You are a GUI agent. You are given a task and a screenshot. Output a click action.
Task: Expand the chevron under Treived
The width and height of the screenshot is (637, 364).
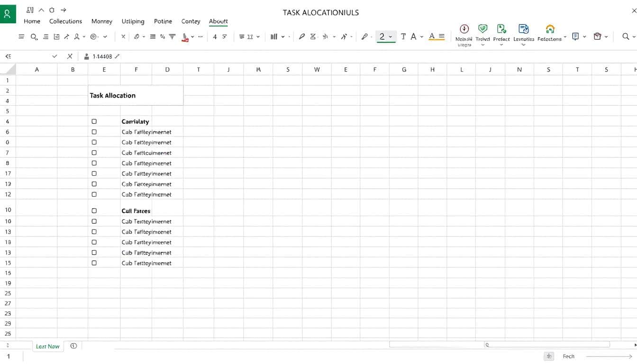(x=482, y=45)
